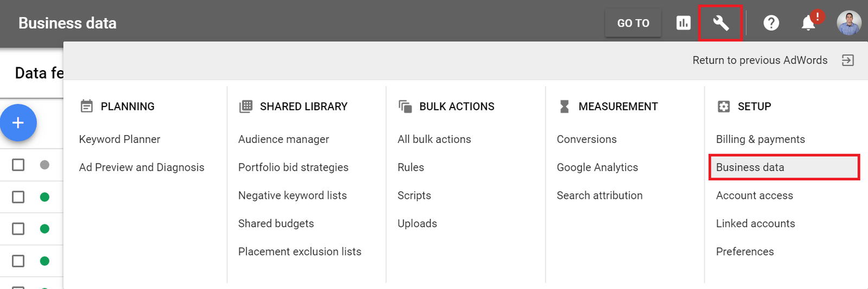The width and height of the screenshot is (868, 289).
Task: Check the first green-status row checkbox
Action: point(18,197)
